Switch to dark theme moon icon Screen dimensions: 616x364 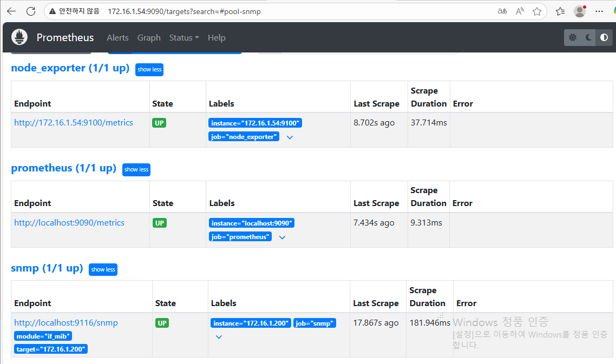(x=588, y=38)
